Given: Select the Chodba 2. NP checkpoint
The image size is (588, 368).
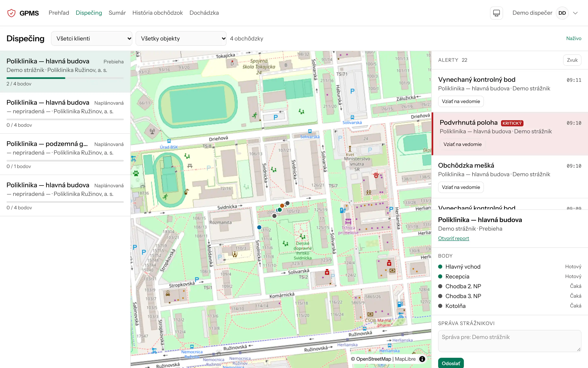Looking at the screenshot, I should click(510, 286).
